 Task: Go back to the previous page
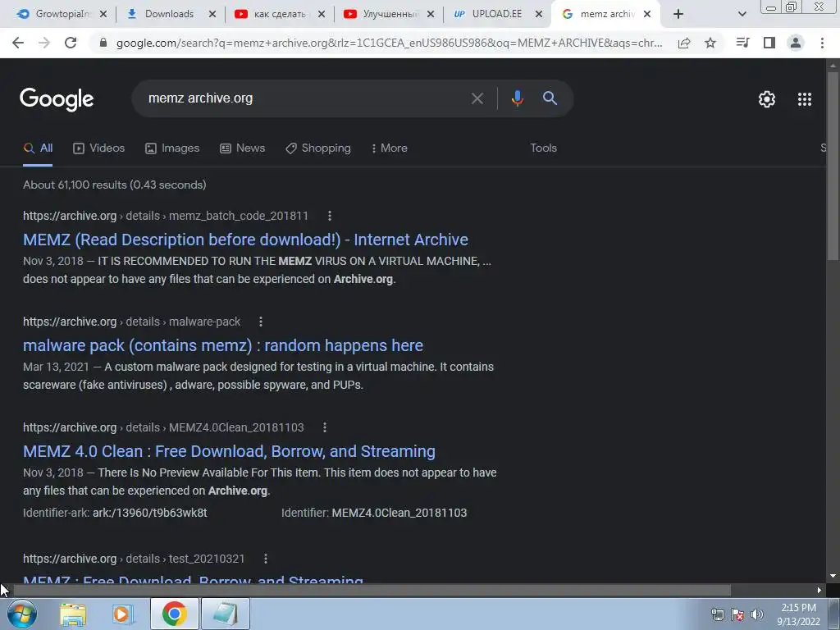tap(18, 43)
